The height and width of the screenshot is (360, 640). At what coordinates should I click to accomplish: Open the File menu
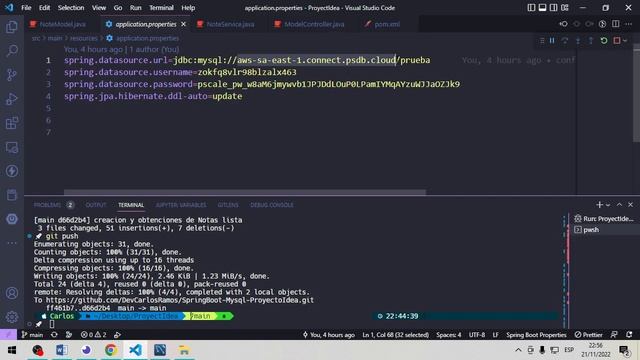[26, 8]
